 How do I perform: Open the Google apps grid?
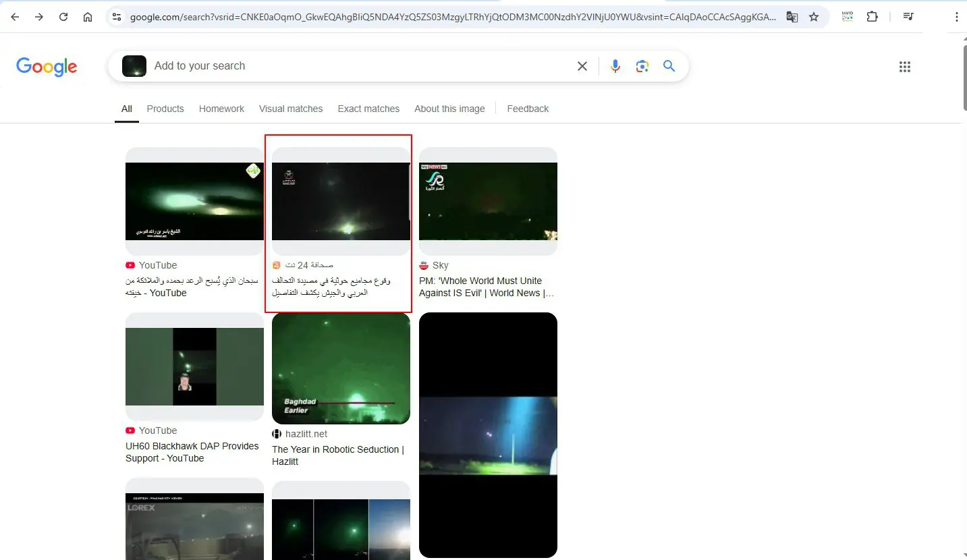tap(905, 66)
